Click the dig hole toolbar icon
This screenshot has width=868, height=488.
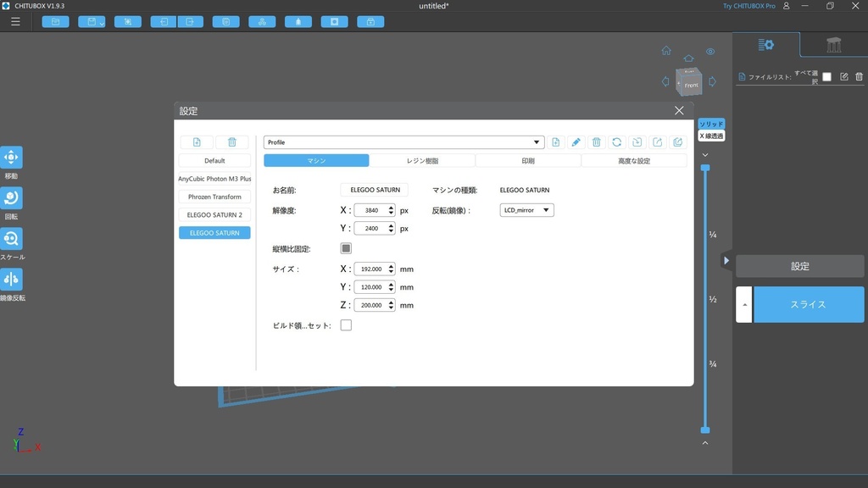[x=334, y=21]
